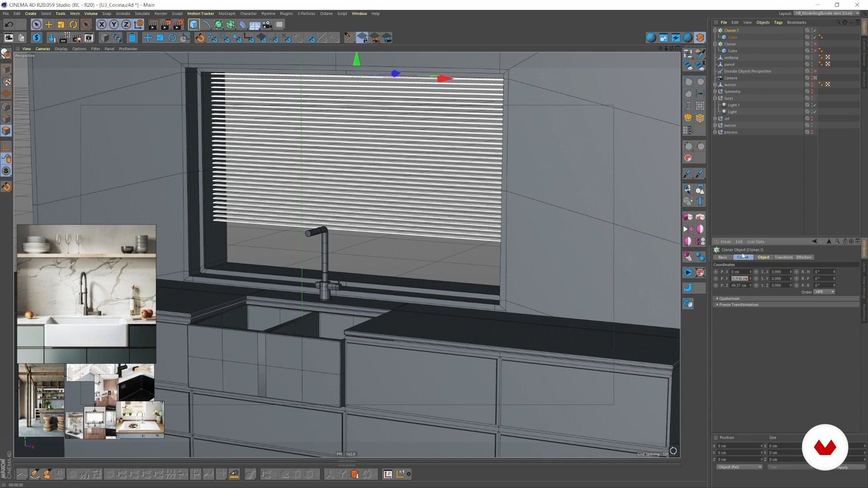Viewport: 868px width, 488px height.
Task: Click the target icon in Attribute Manager header
Action: coord(851,241)
